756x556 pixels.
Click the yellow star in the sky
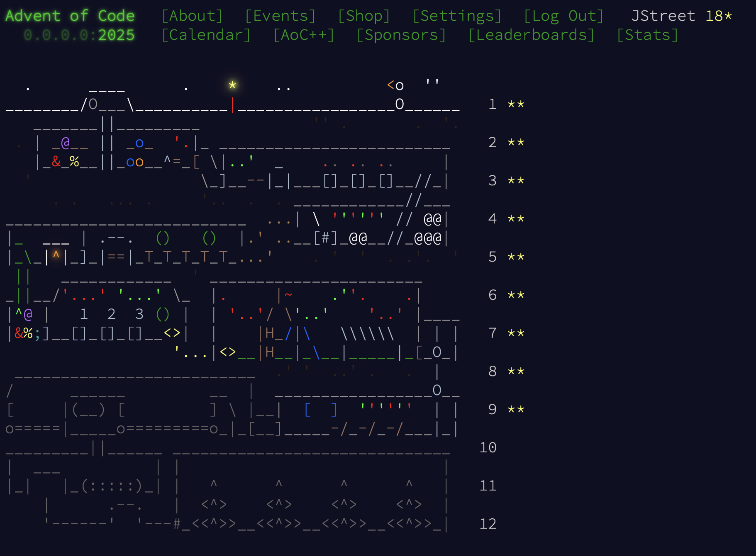pos(232,85)
